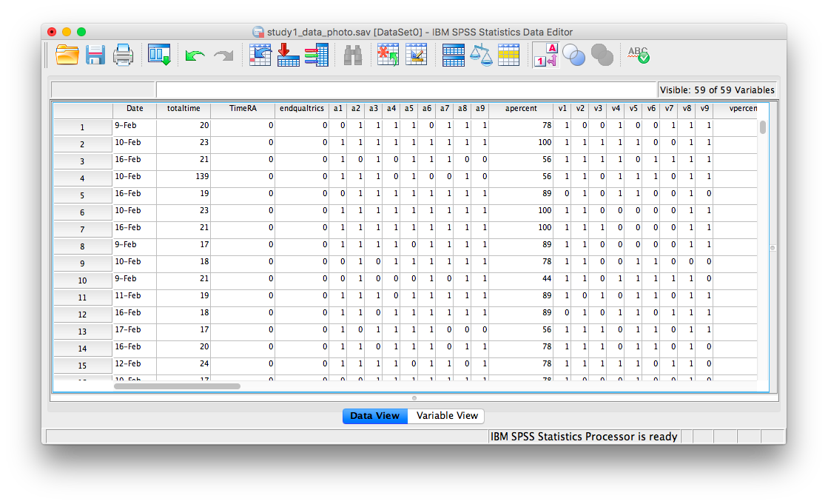828x504 pixels.
Task: Insert a variable using the toolbar icon
Action: coord(416,55)
